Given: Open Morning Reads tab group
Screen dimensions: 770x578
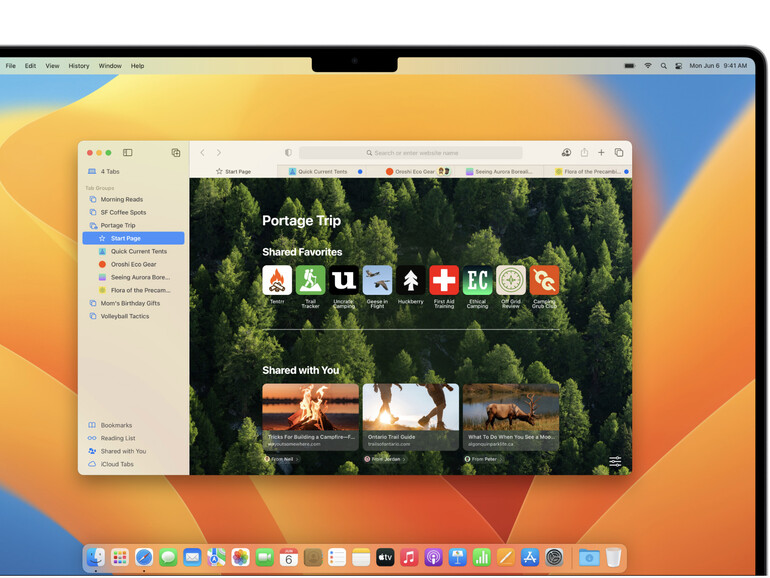Looking at the screenshot, I should [x=134, y=199].
